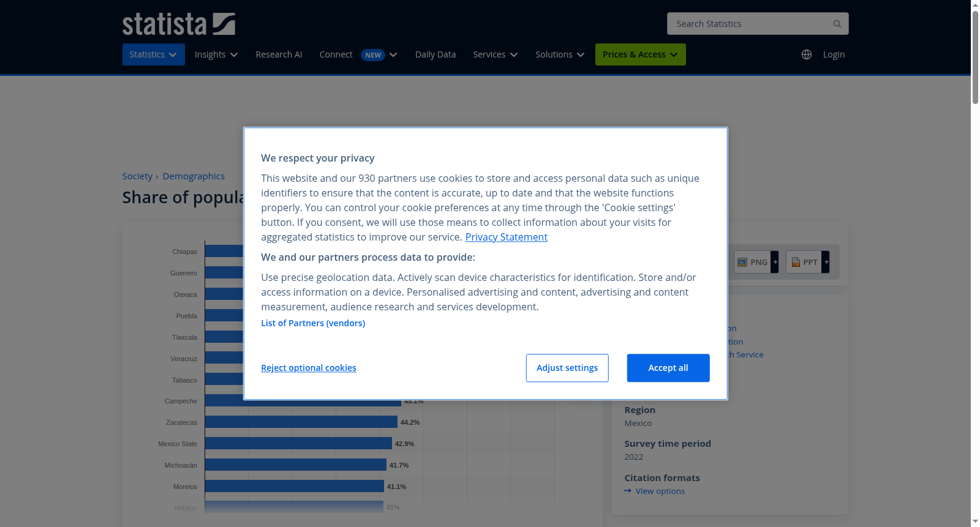Open language selection globe icon
The width and height of the screenshot is (980, 527).
[x=807, y=54]
